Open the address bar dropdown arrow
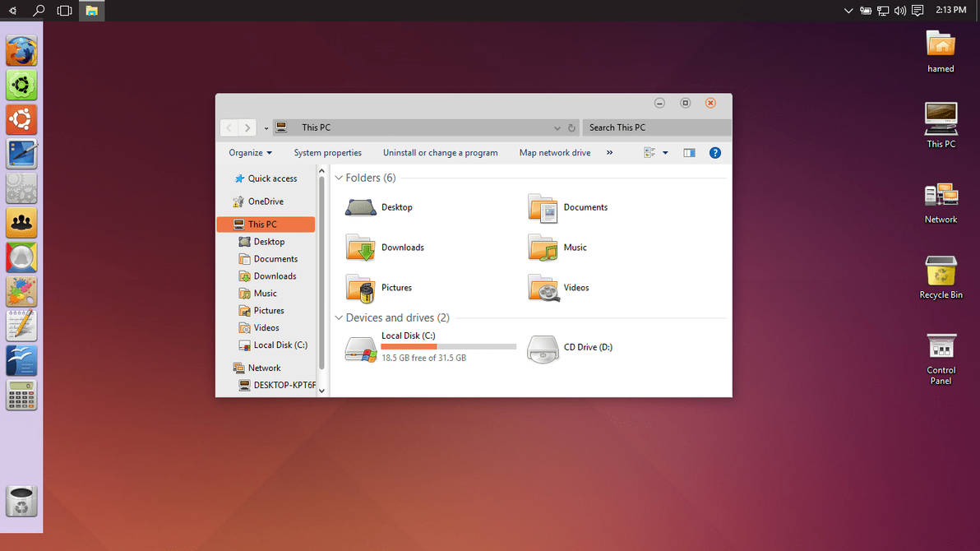The height and width of the screenshot is (551, 980). (557, 127)
